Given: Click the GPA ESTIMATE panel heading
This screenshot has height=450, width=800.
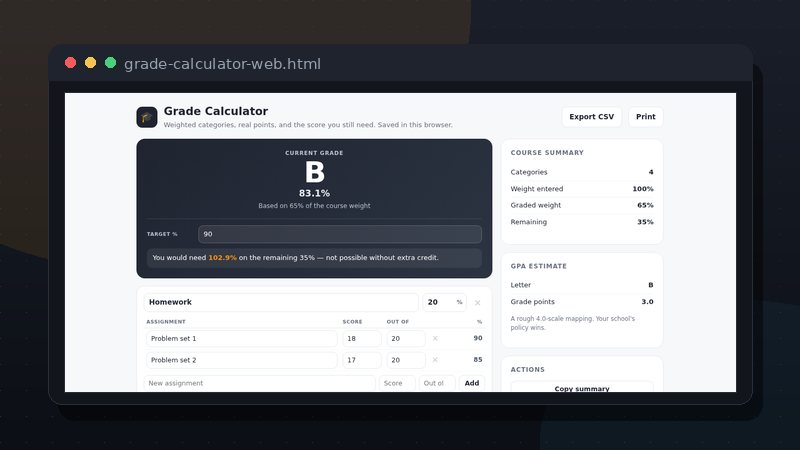Looking at the screenshot, I should point(539,266).
